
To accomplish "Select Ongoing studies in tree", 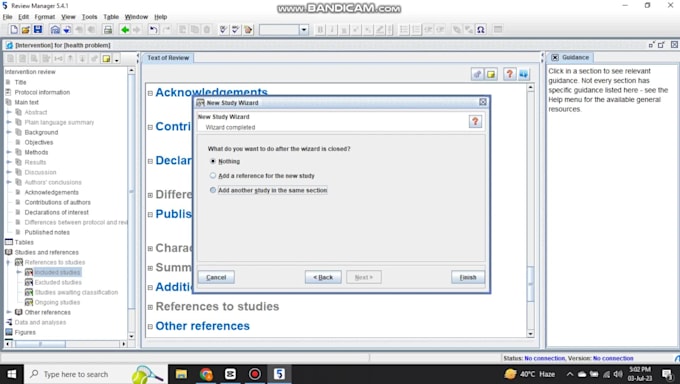I will click(57, 302).
